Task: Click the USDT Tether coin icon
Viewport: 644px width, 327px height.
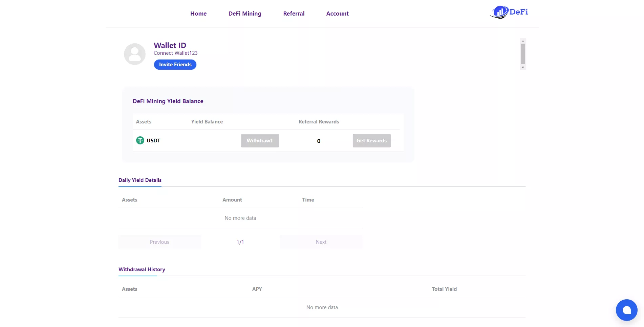Action: (140, 140)
